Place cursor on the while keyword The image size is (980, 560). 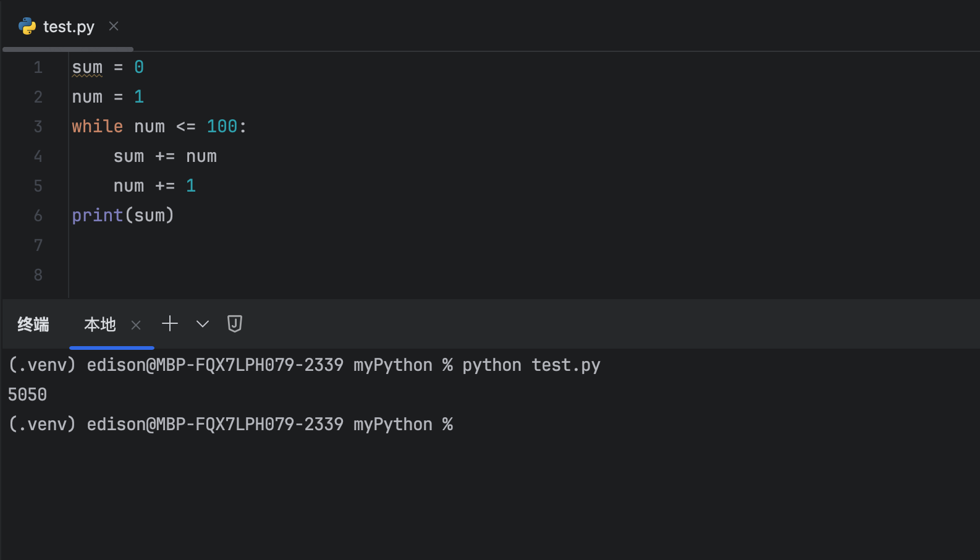97,127
